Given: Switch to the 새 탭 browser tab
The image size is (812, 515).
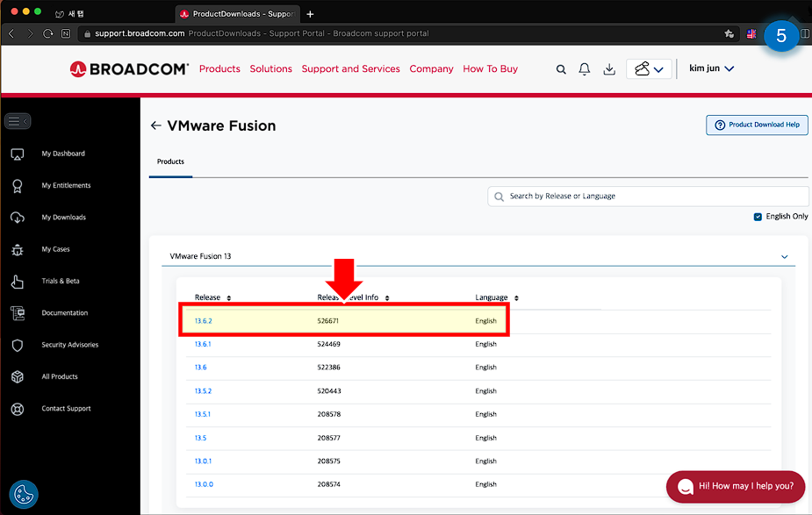Looking at the screenshot, I should 70,14.
